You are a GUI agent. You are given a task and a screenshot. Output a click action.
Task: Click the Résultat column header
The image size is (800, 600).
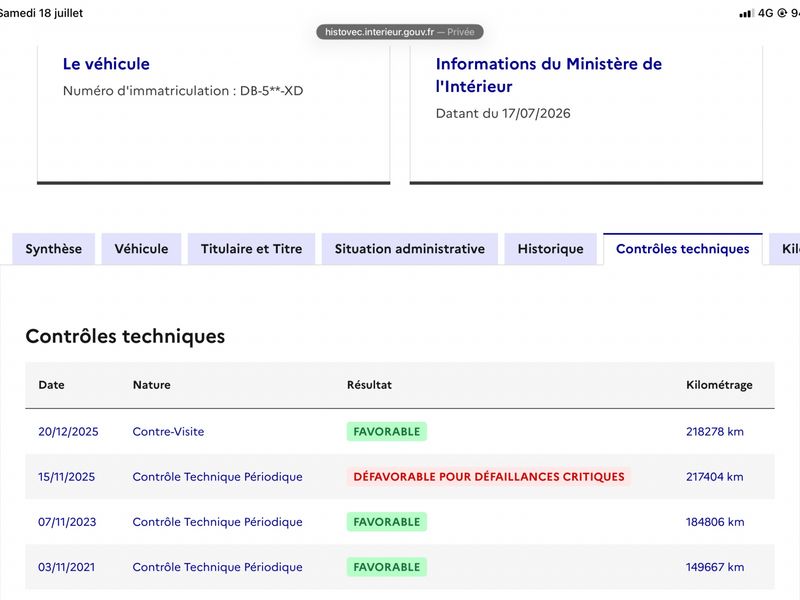(x=369, y=385)
